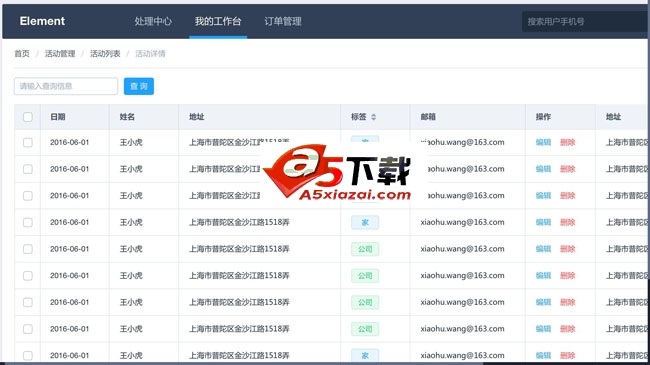This screenshot has height=365, width=650.
Task: Open the 订单管理 menu item
Action: pos(283,21)
